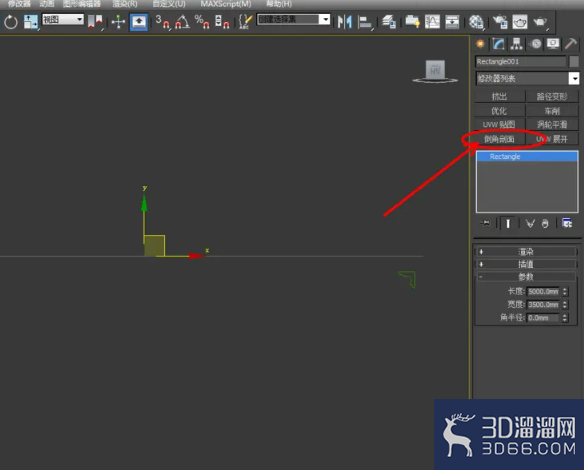Open the MAXScript(M) menu
Viewport: 584px width, 470px height.
[226, 4]
